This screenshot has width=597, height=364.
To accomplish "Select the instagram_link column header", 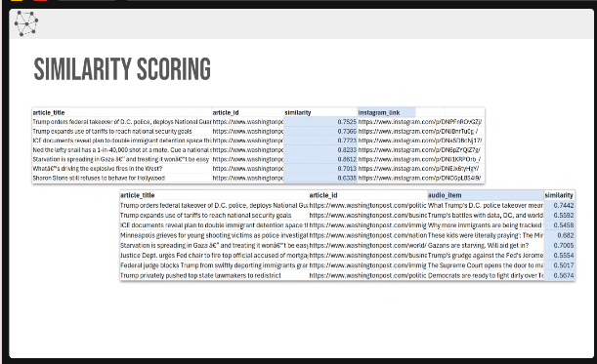I will tap(379, 112).
